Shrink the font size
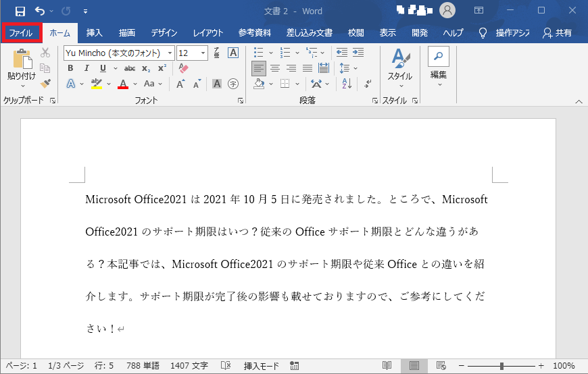This screenshot has width=588, height=374. (x=197, y=84)
